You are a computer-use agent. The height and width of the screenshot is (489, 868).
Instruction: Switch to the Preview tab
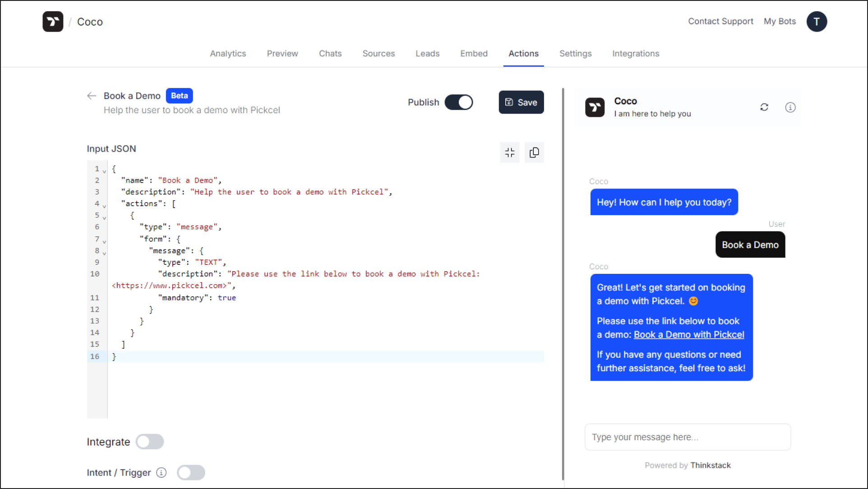click(282, 54)
